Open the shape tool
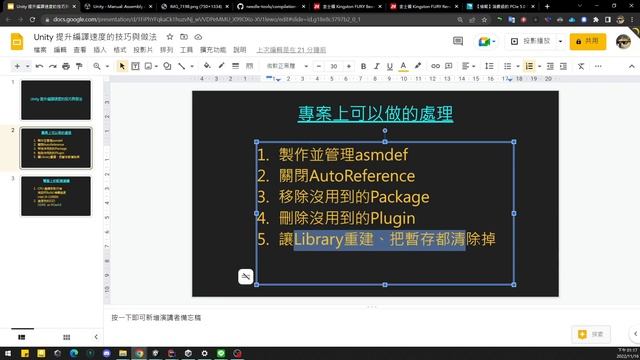The image size is (640, 360). [167, 66]
